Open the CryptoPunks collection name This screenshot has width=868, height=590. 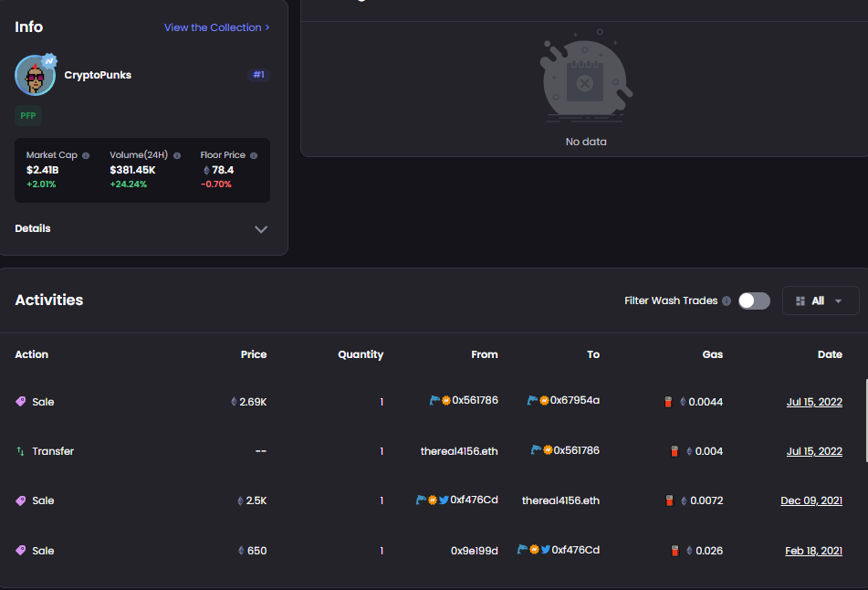click(98, 75)
